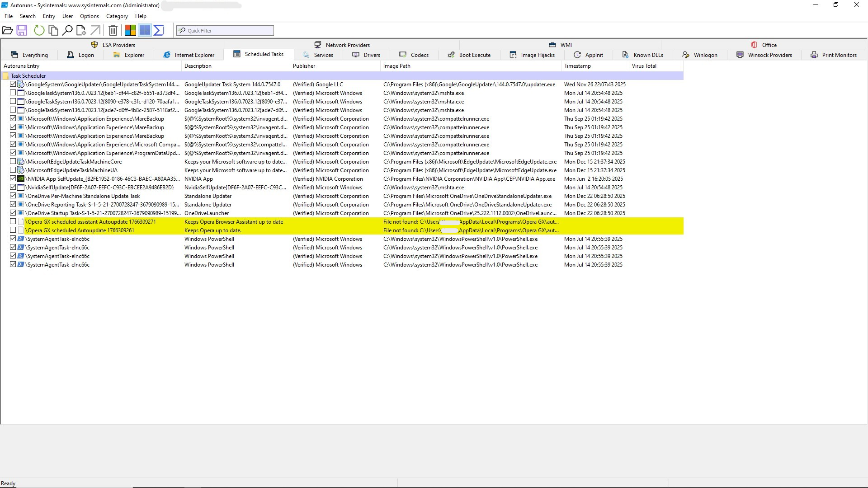Open the Category menu
868x488 pixels.
[117, 16]
